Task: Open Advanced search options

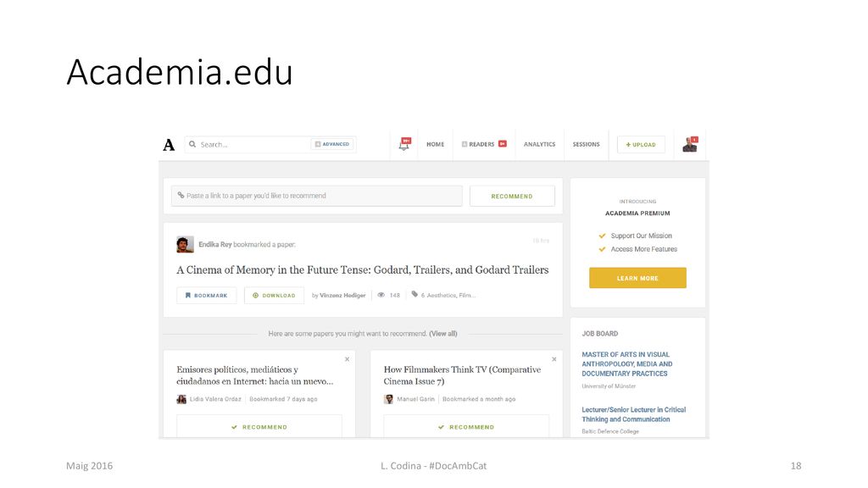Action: pos(332,144)
